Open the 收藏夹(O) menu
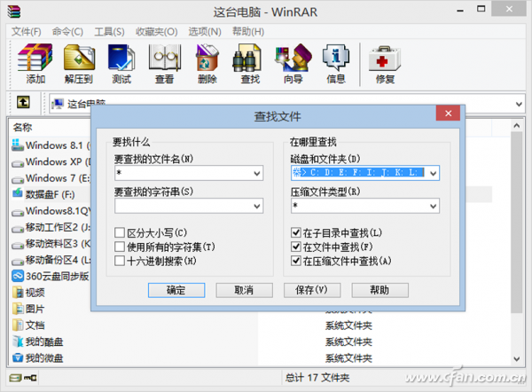Screen dimensions: 532x392 tap(156, 32)
